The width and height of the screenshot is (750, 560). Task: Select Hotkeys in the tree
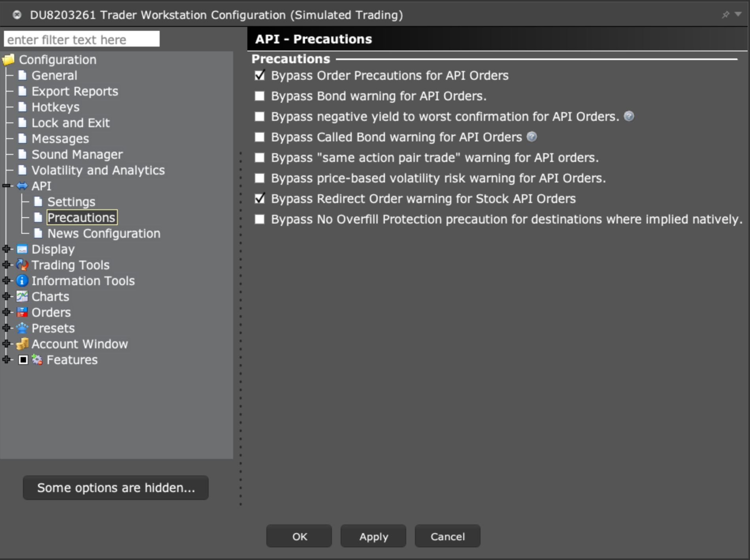click(55, 107)
